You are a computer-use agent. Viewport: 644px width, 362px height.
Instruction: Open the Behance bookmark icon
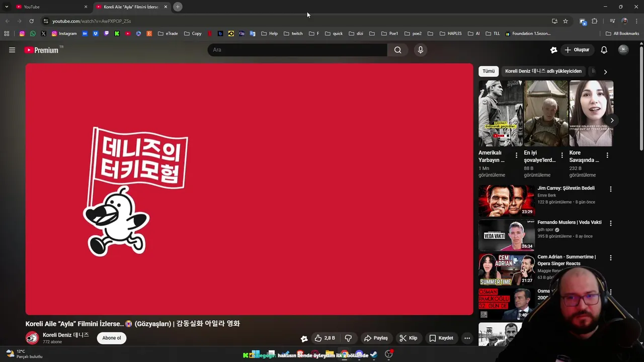[85, 34]
